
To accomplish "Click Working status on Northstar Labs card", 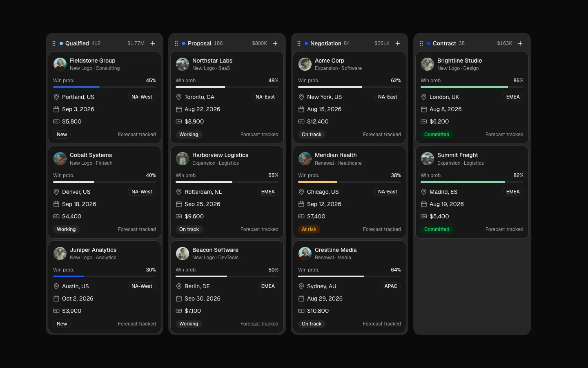I will pos(189,135).
